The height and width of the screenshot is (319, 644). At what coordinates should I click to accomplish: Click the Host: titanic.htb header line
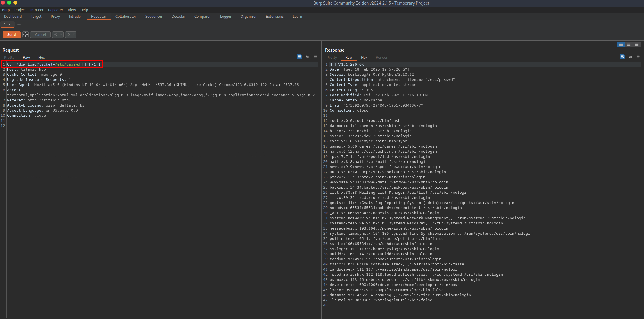[x=27, y=69]
